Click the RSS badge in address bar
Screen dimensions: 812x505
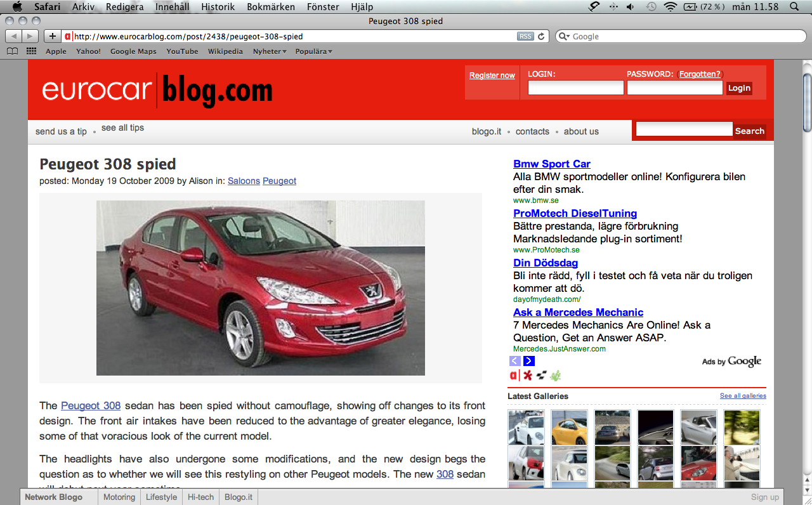(x=525, y=36)
